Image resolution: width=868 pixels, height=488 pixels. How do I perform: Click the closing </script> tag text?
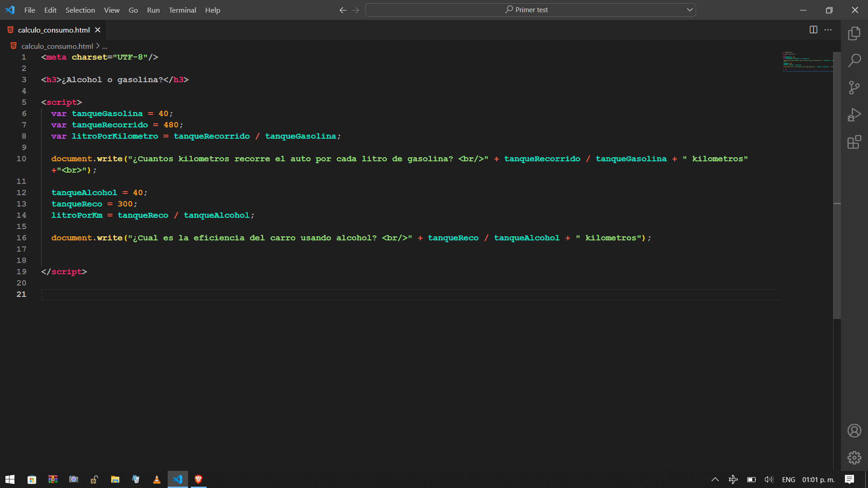pos(64,272)
